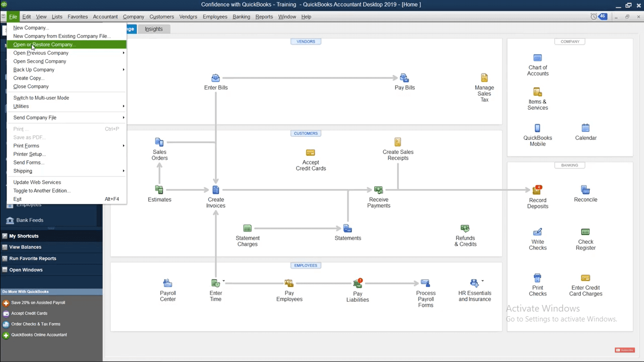Select View Balances sidebar section
Image resolution: width=644 pixels, height=362 pixels.
[51, 247]
